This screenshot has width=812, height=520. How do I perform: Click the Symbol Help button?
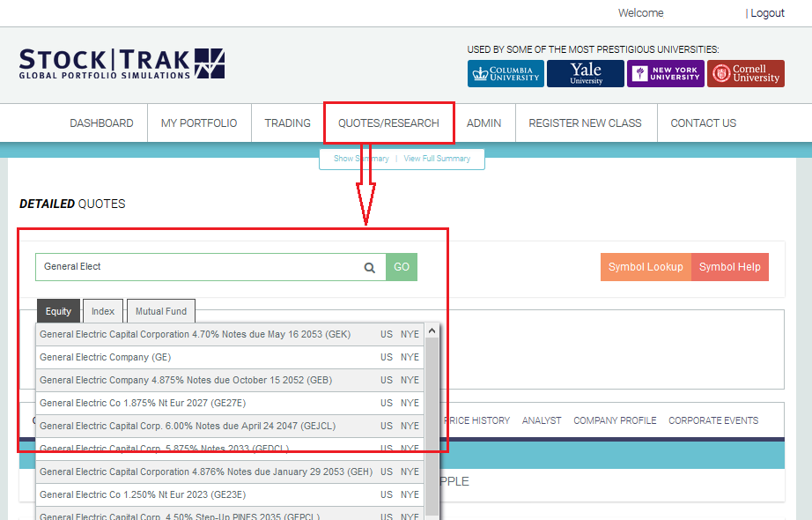(730, 267)
